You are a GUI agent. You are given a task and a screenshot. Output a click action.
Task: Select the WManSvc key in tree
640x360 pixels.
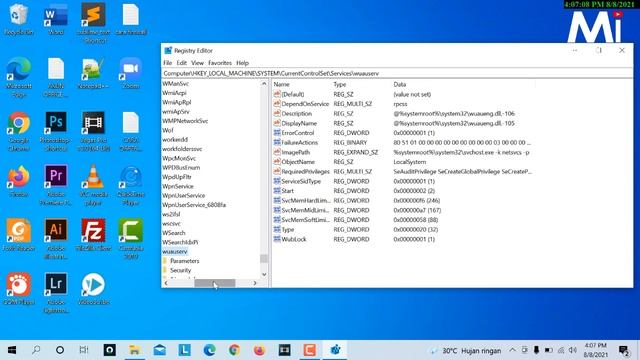(x=176, y=83)
